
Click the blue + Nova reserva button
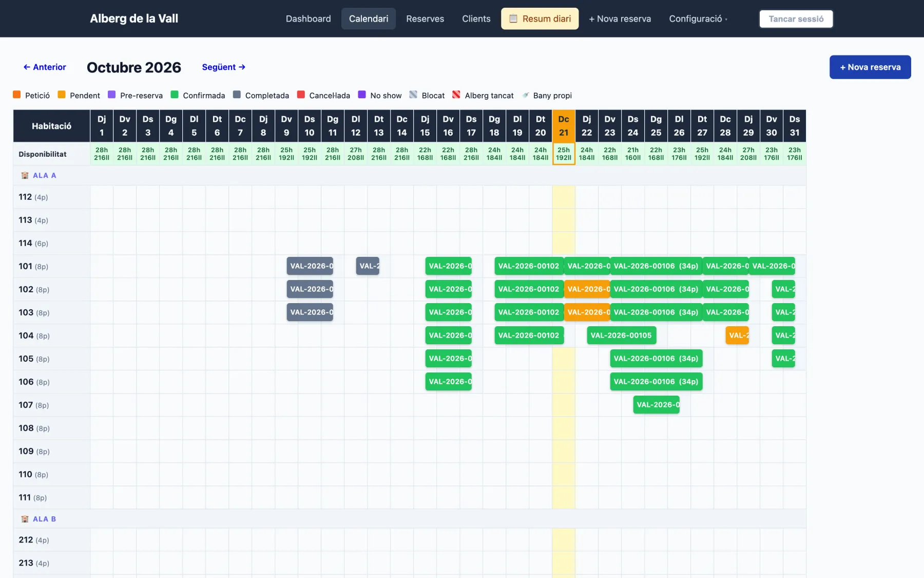[x=870, y=67]
